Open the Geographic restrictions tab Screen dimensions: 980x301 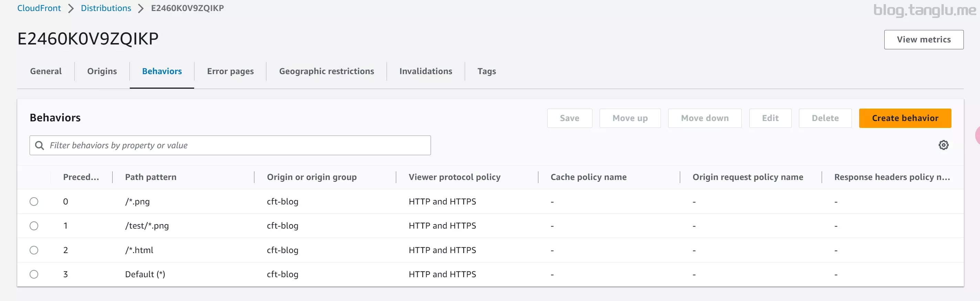326,71
